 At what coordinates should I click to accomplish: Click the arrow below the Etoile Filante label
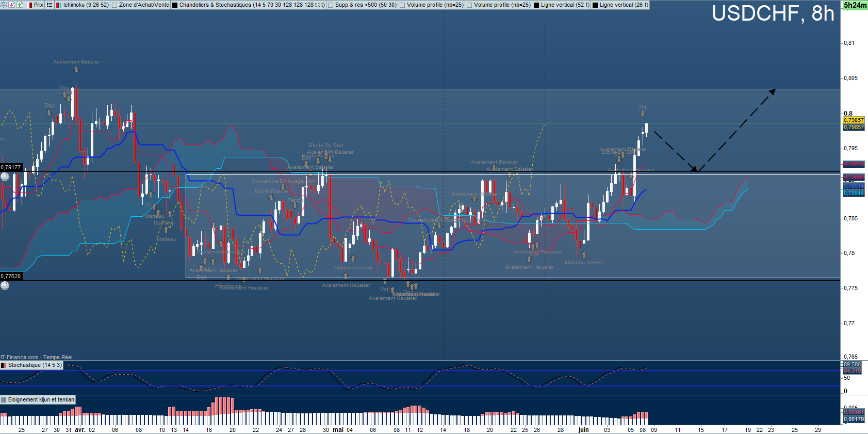tap(272, 198)
